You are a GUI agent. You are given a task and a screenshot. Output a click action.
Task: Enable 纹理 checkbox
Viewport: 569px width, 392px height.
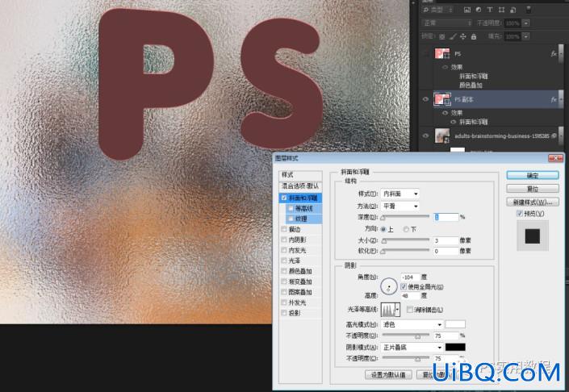coord(291,219)
